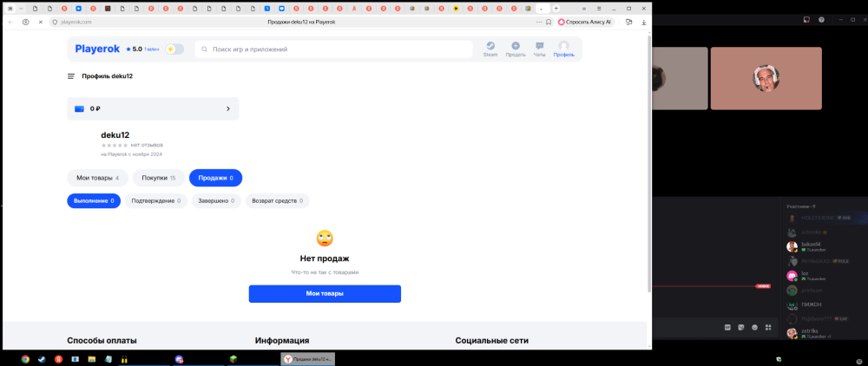Switch to Покупки tab
The image size is (868, 366).
[159, 178]
